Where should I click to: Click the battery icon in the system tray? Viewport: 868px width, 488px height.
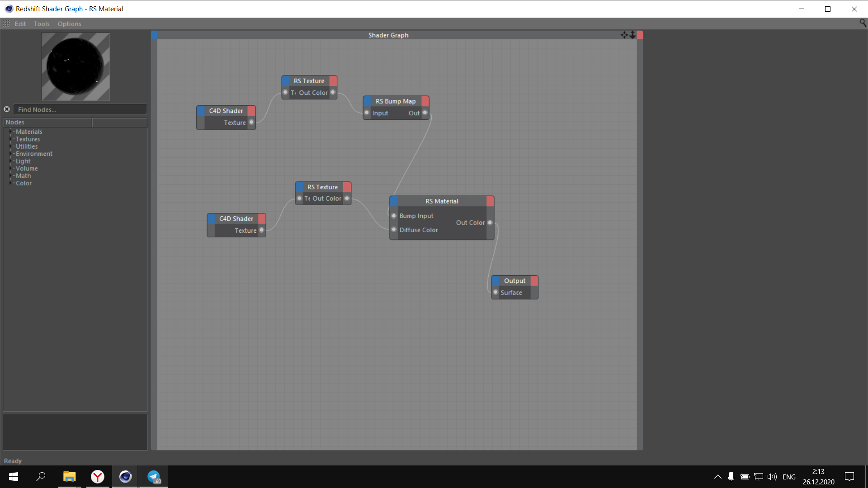pos(745,477)
